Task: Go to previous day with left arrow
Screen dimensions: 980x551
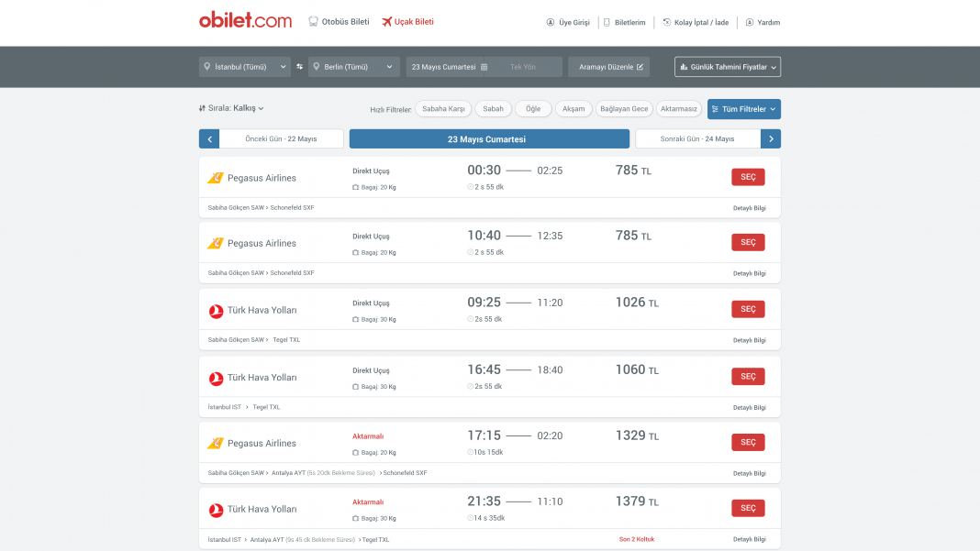Action: pyautogui.click(x=209, y=139)
